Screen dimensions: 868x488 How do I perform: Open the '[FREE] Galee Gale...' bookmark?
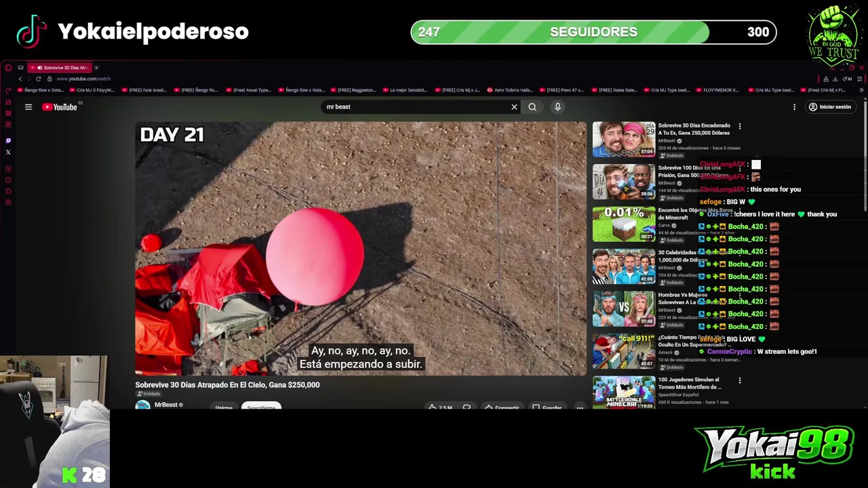click(x=614, y=90)
